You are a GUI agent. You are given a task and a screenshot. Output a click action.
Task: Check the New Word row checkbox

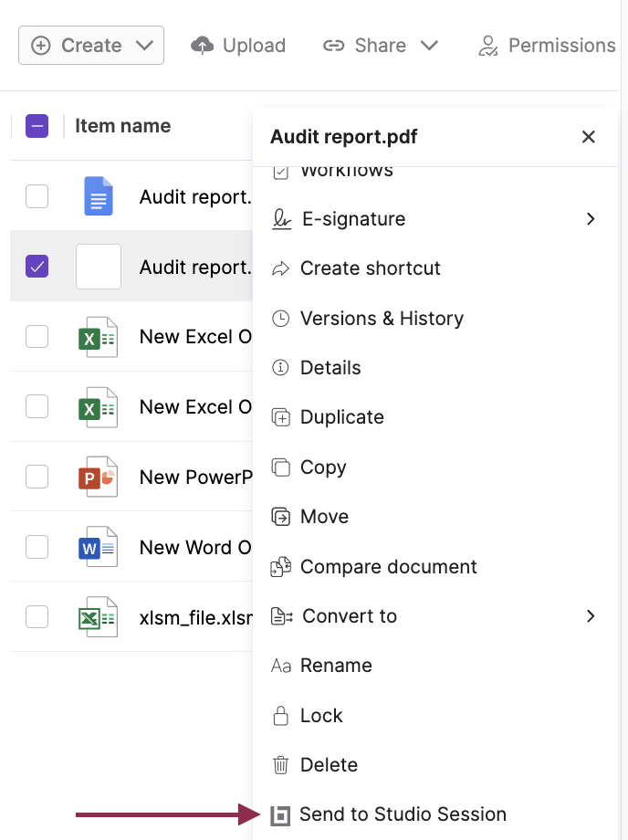[x=37, y=547]
